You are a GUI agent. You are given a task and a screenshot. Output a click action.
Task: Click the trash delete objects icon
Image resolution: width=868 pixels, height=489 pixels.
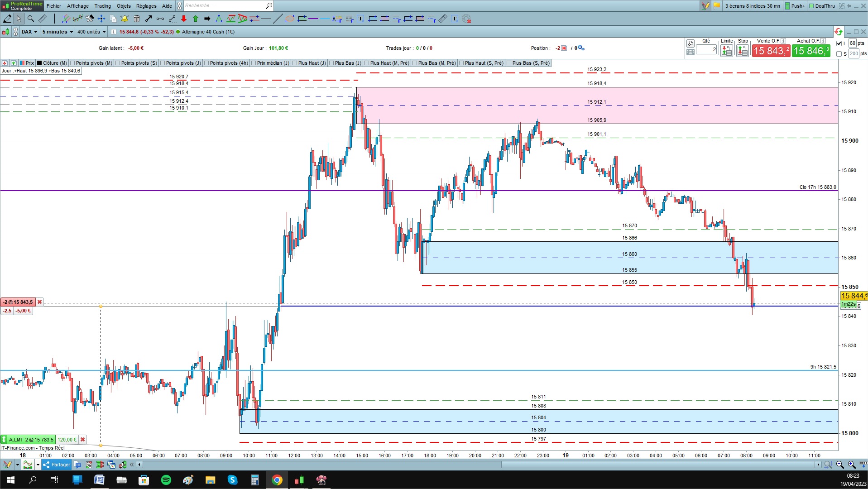tap(137, 19)
